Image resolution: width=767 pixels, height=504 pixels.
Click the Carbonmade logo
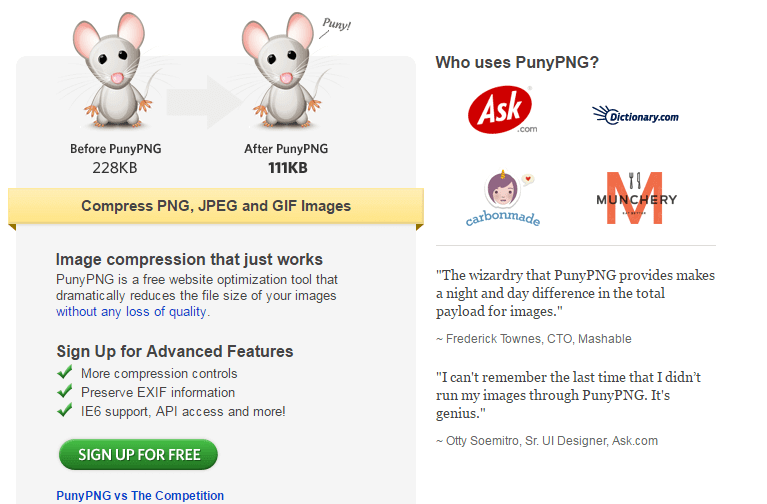tap(502, 198)
